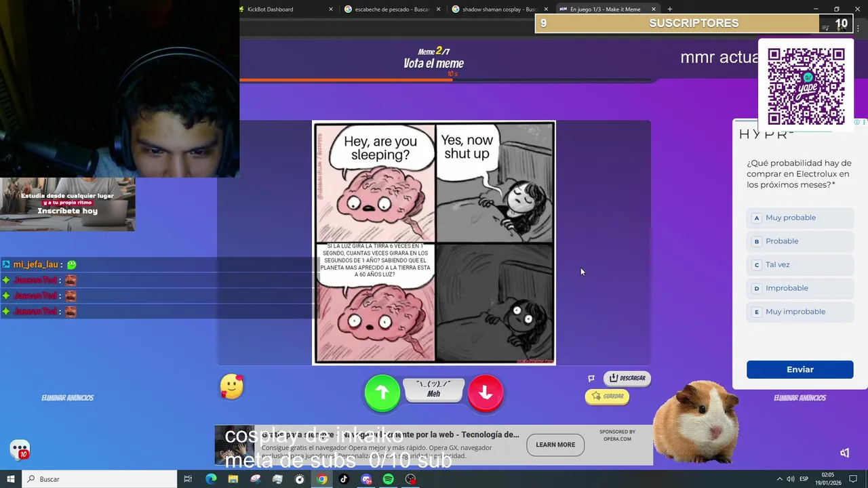Open Discord from taskbar
The image size is (868, 488).
[366, 479]
